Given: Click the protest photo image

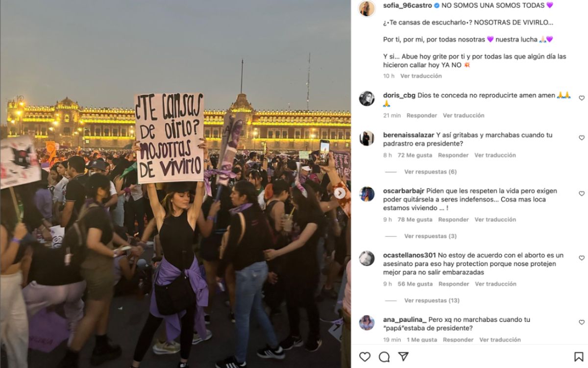Looking at the screenshot, I should coord(175,184).
